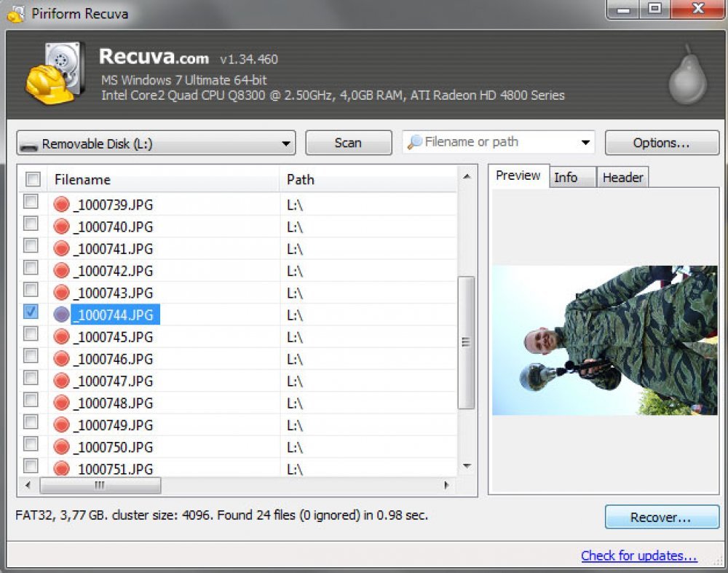The height and width of the screenshot is (573, 728).
Task: Click the red status dot for _1000749.JPG
Action: (x=61, y=425)
